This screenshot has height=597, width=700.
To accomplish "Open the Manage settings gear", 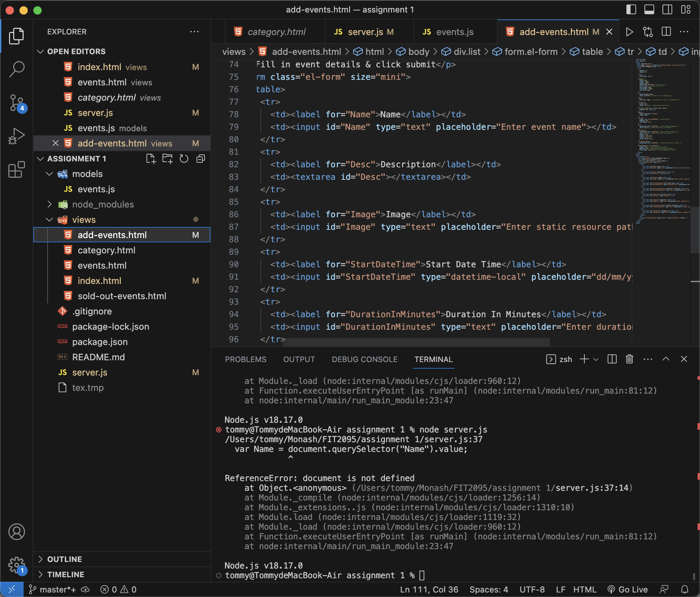I will coord(16,565).
